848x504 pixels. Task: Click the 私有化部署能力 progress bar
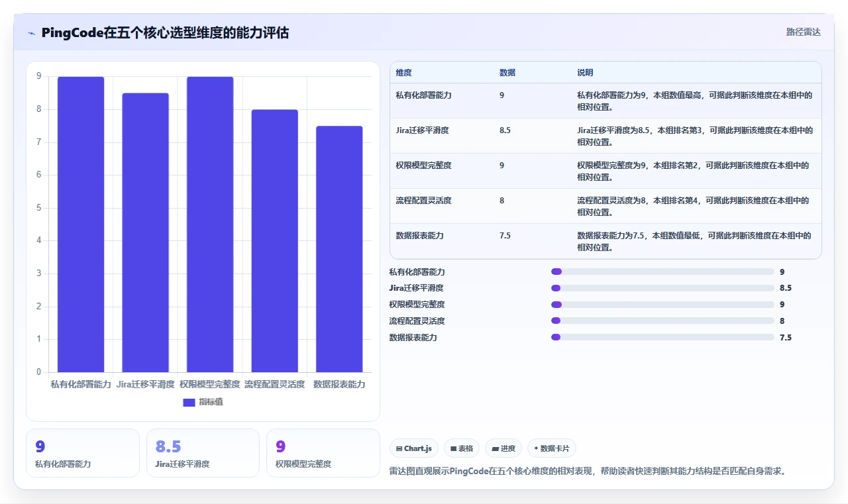tap(662, 272)
